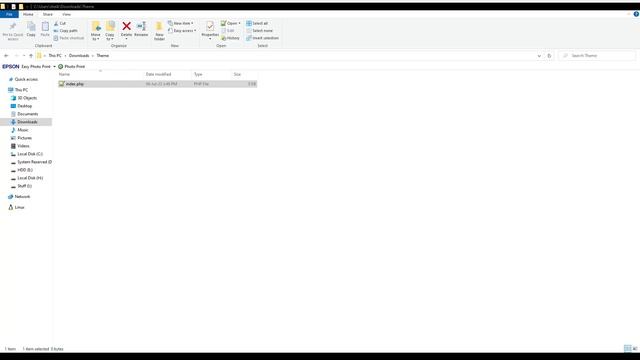Click Downloads in the address breadcrumb
640x360 pixels.
(79, 56)
